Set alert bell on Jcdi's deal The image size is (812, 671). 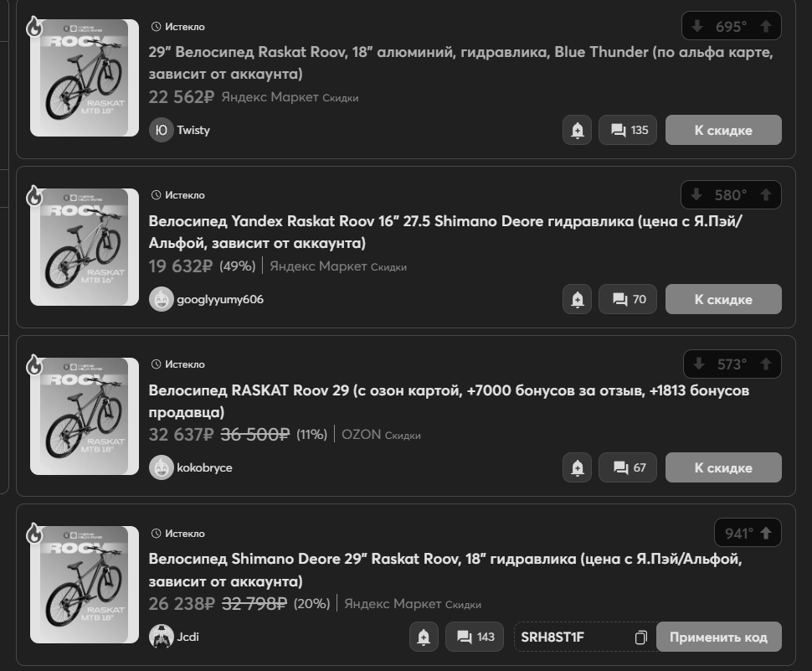[x=424, y=637]
